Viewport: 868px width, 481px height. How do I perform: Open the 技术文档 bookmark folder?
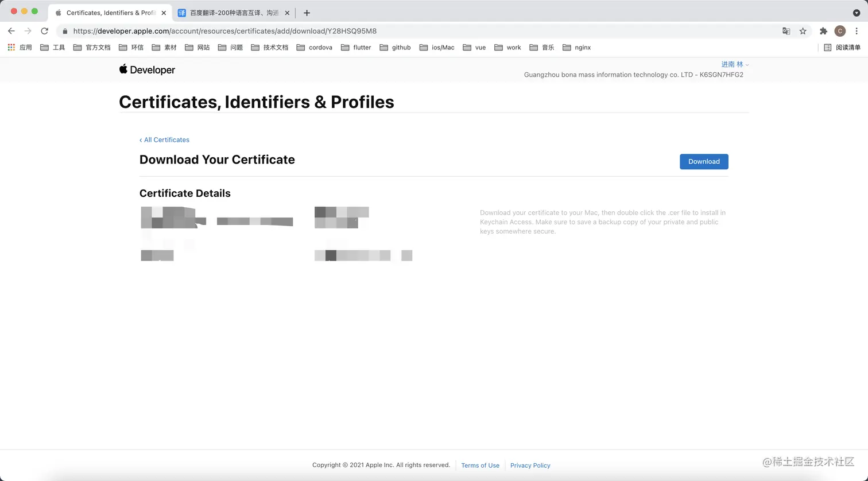point(270,48)
